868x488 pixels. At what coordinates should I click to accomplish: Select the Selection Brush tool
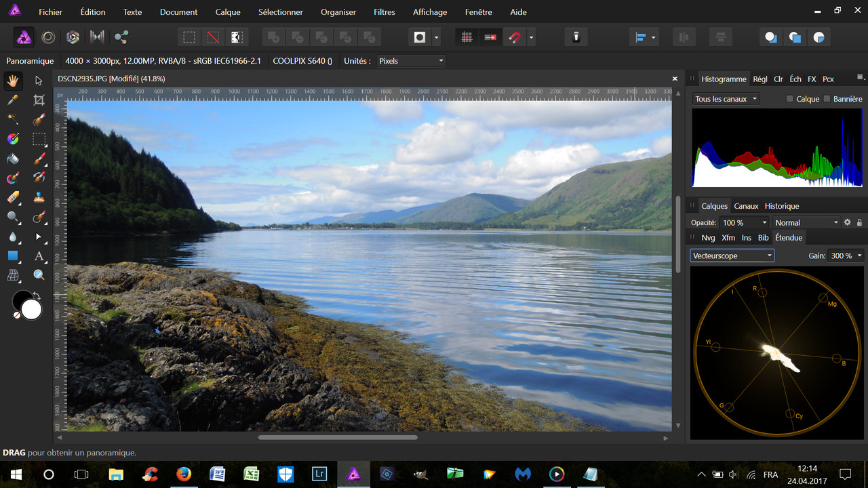pos(39,120)
